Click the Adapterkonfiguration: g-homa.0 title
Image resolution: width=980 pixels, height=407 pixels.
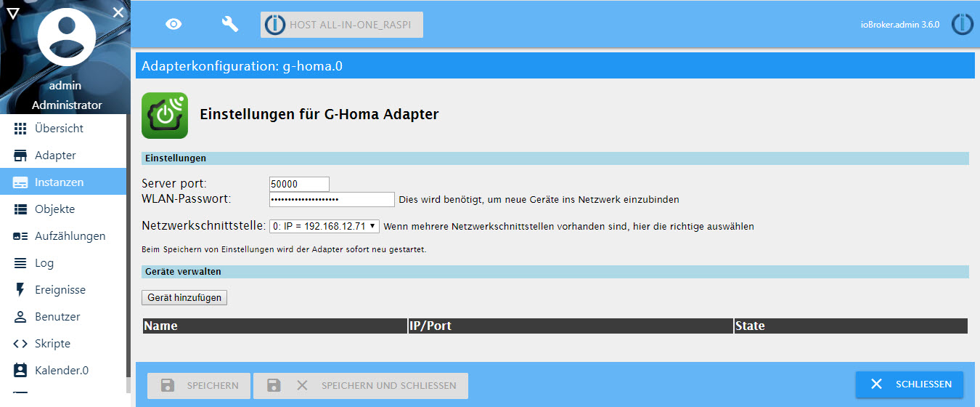pos(242,66)
